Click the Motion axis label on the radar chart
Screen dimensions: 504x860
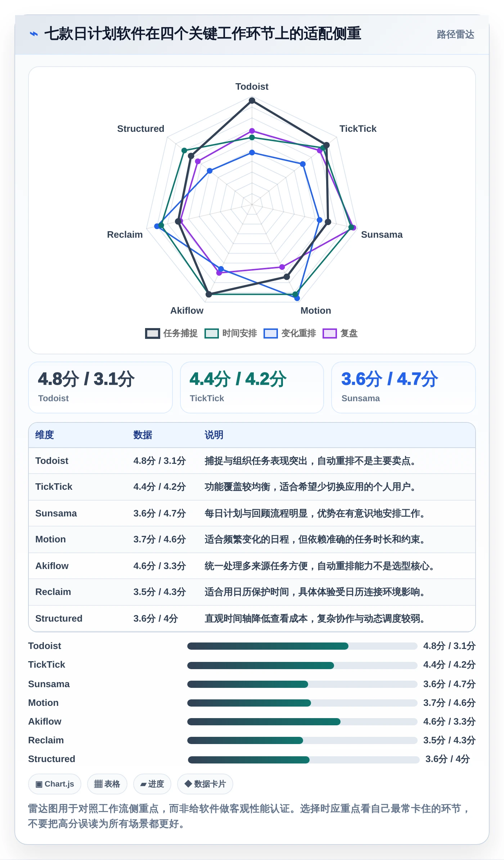click(316, 311)
